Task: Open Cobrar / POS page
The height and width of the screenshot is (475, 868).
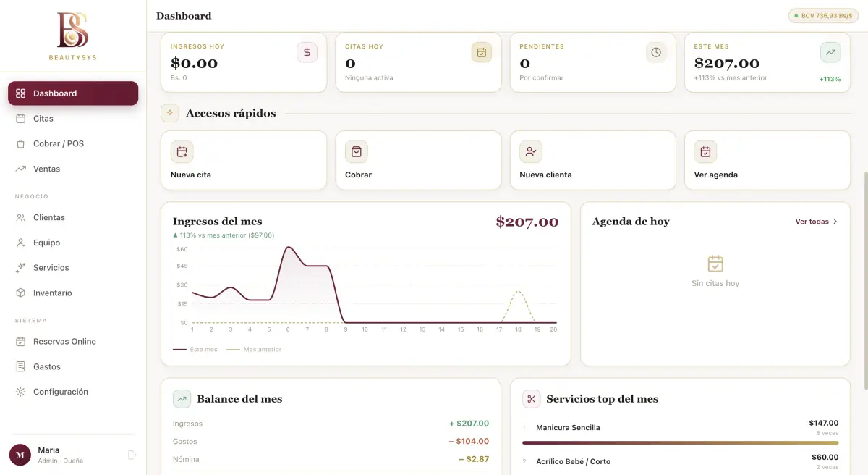Action: coord(73,144)
